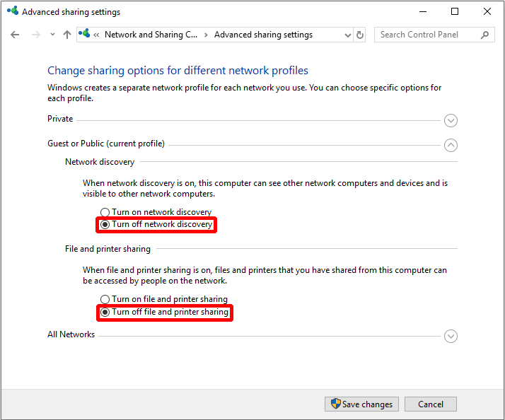
Task: Select Turn off network discovery
Action: 156,224
